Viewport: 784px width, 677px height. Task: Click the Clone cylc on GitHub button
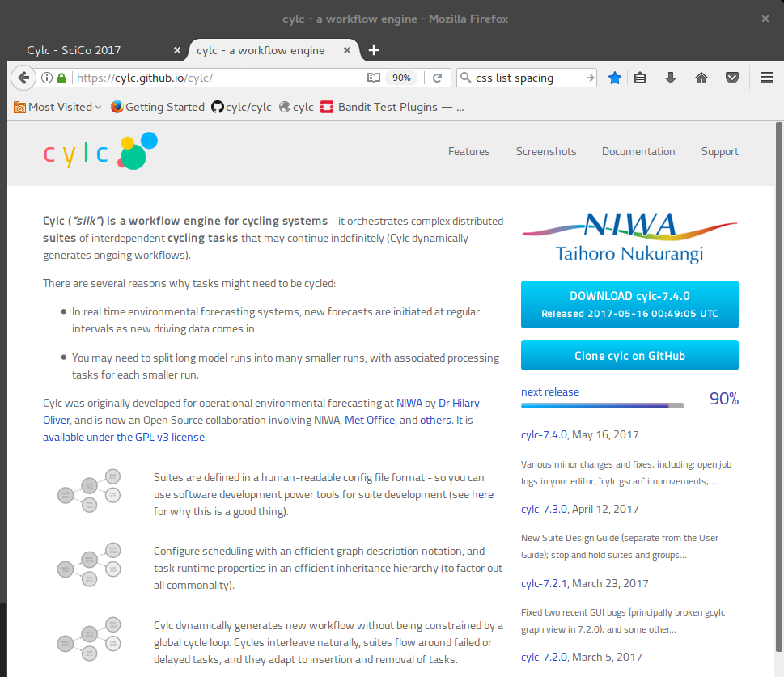coord(629,356)
